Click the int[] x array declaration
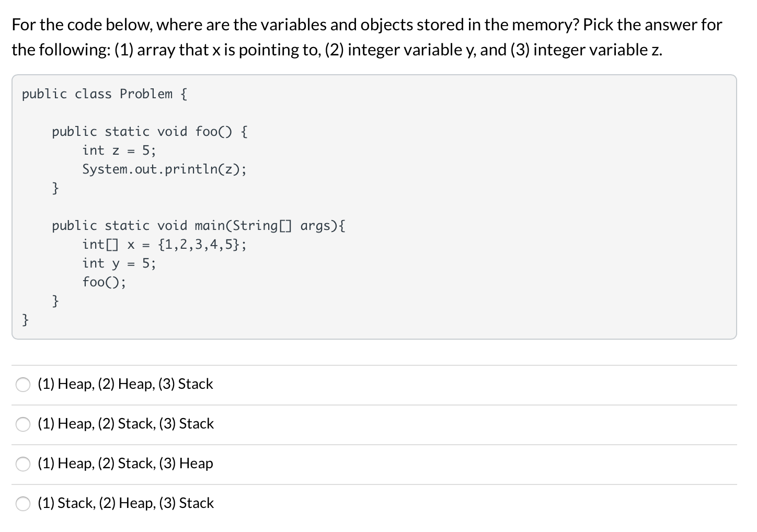The image size is (757, 532). [x=164, y=244]
